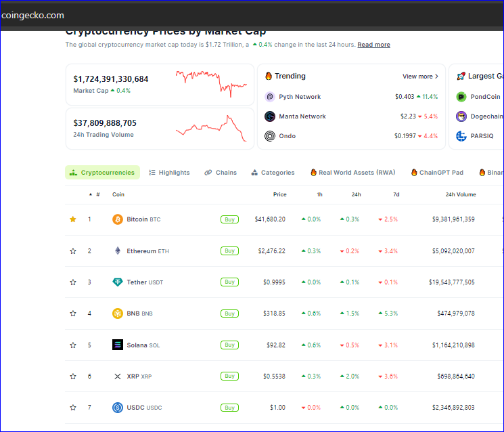Open the Market Cap sparkline chart

click(x=211, y=84)
